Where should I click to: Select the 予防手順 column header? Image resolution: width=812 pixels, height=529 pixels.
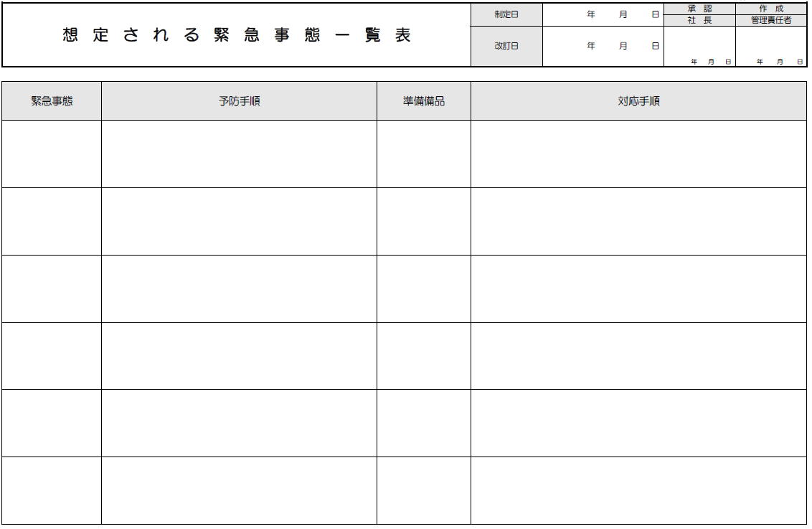coord(240,101)
